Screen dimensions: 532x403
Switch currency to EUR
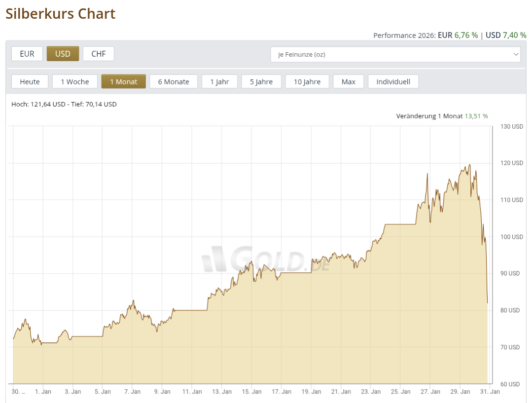click(27, 54)
